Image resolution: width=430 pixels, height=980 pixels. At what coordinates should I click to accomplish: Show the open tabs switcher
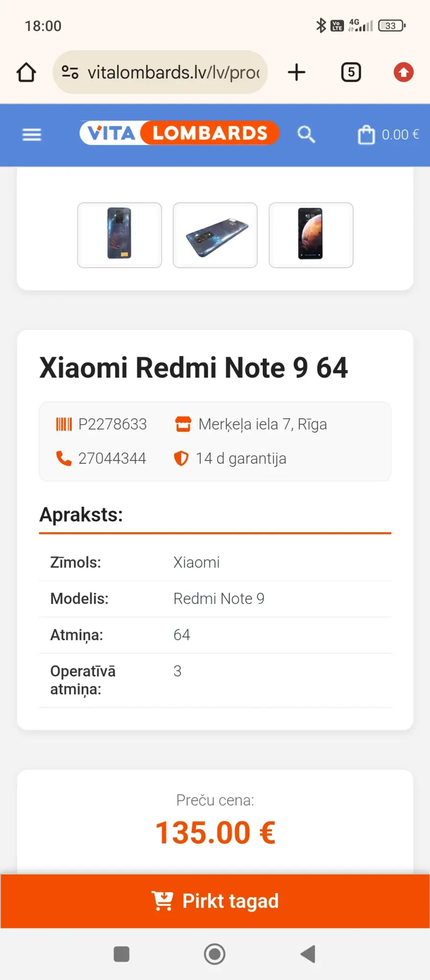(x=351, y=73)
